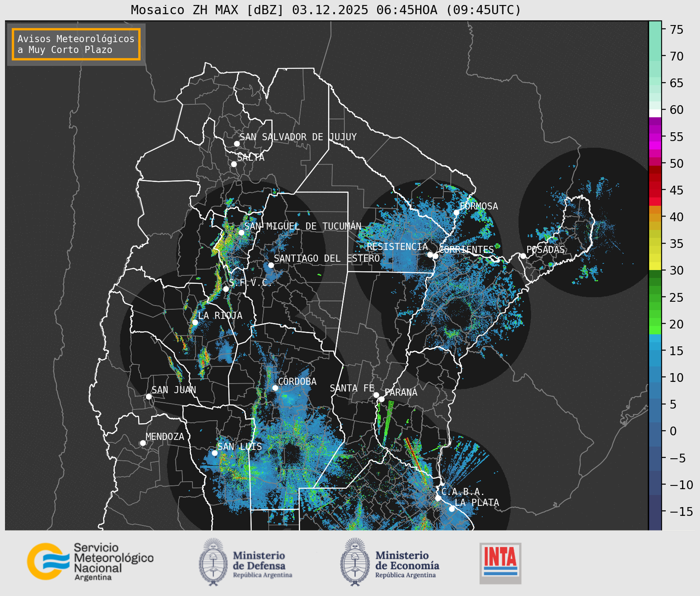Click the INTA logo
Screen dimensions: 700x596
(500, 563)
